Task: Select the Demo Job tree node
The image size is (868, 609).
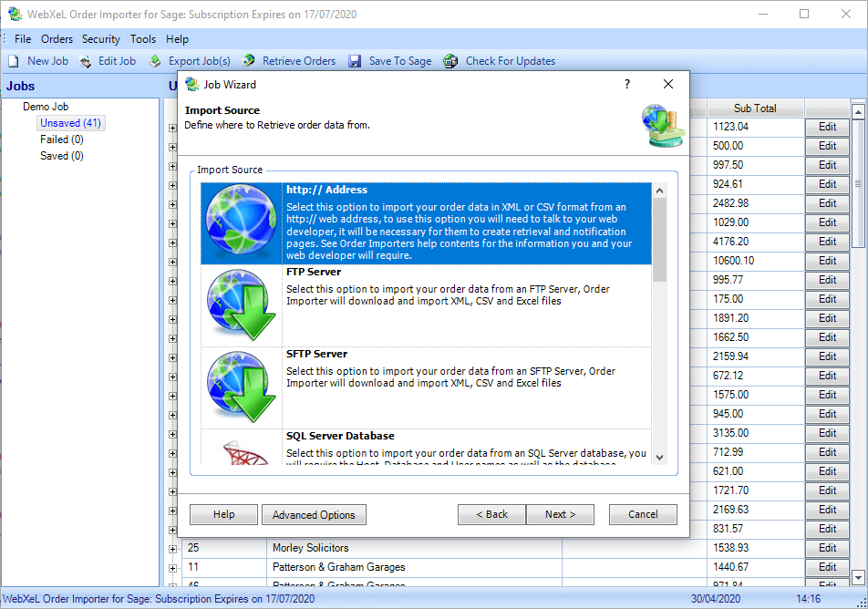Action: click(46, 107)
